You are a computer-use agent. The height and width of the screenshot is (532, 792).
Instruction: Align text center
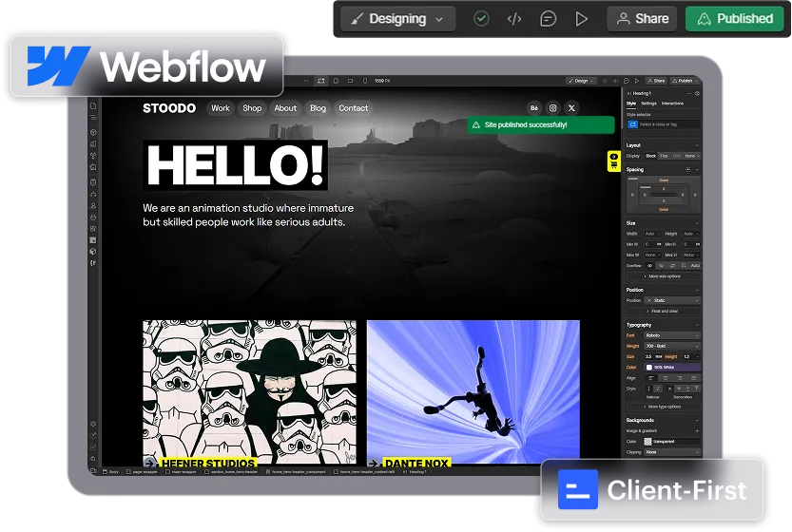click(666, 378)
